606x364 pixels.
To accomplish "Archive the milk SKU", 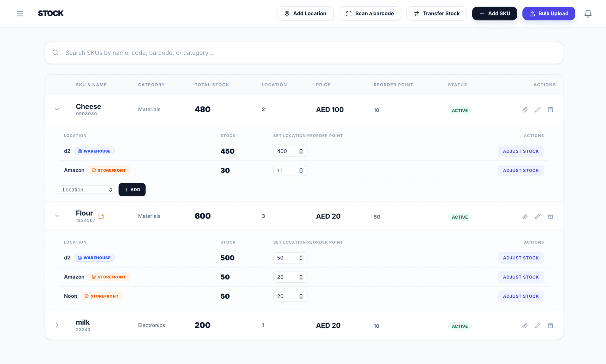I will (x=551, y=325).
